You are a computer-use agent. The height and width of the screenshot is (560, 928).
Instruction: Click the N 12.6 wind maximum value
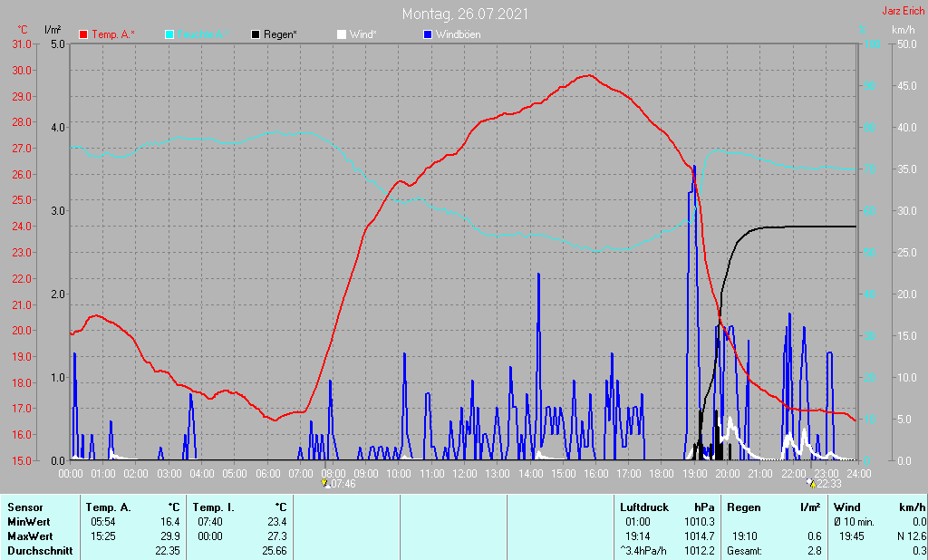[912, 536]
